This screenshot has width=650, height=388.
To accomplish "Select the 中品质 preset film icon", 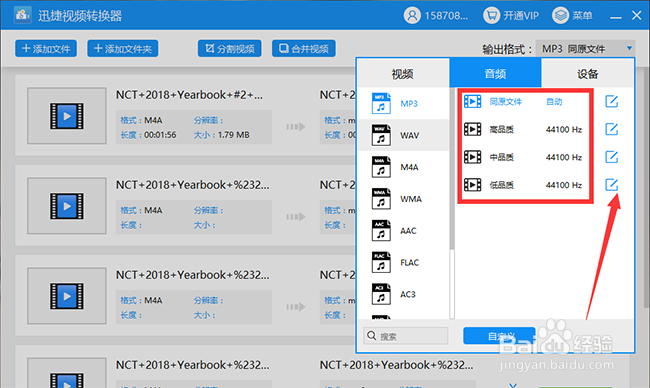I will (473, 157).
